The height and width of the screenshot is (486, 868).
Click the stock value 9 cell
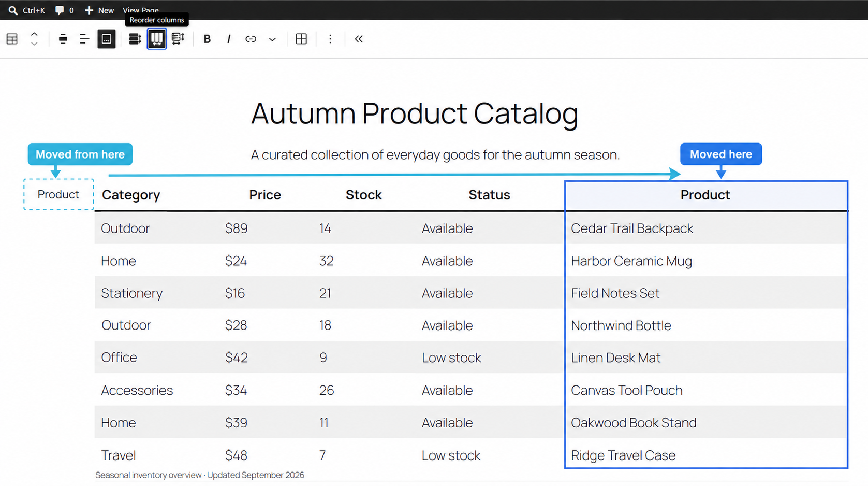pos(323,358)
